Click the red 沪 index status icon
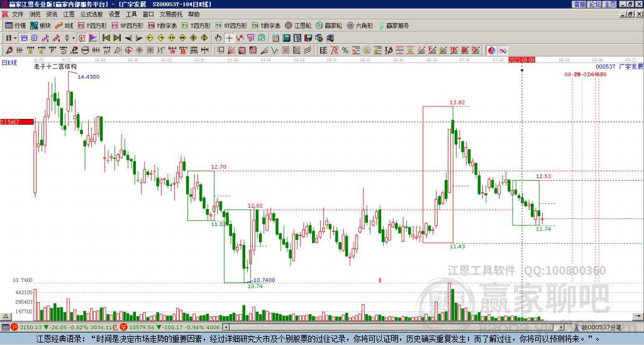The image size is (644, 345). [14, 327]
